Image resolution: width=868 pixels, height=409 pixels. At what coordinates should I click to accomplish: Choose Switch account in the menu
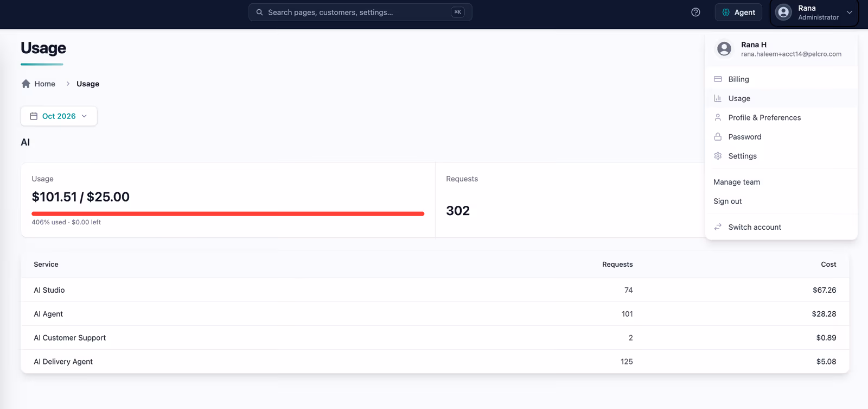coord(781,227)
